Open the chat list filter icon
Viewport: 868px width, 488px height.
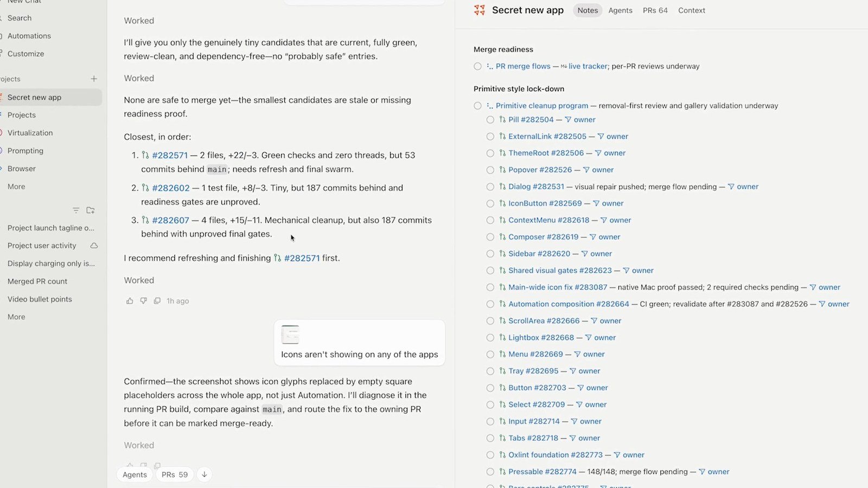point(76,210)
